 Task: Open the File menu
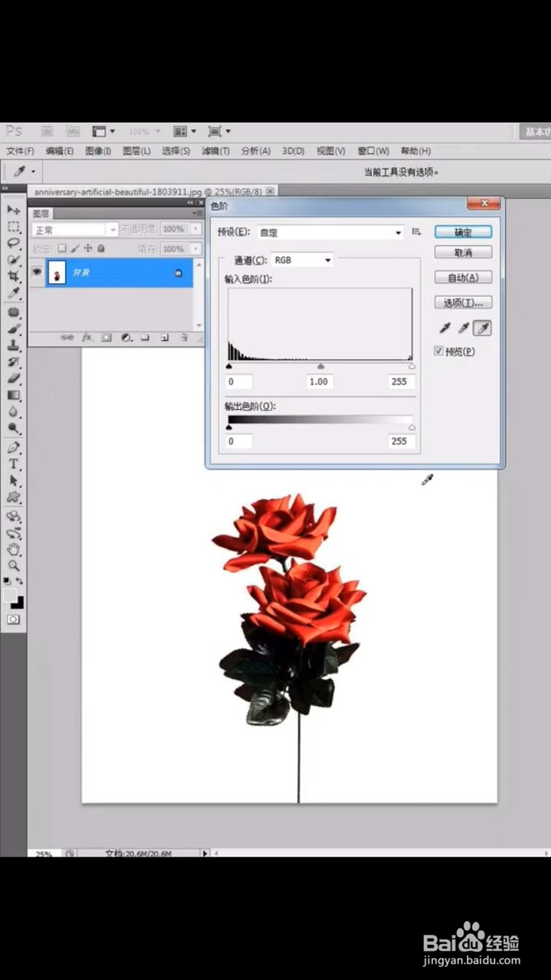[20, 151]
